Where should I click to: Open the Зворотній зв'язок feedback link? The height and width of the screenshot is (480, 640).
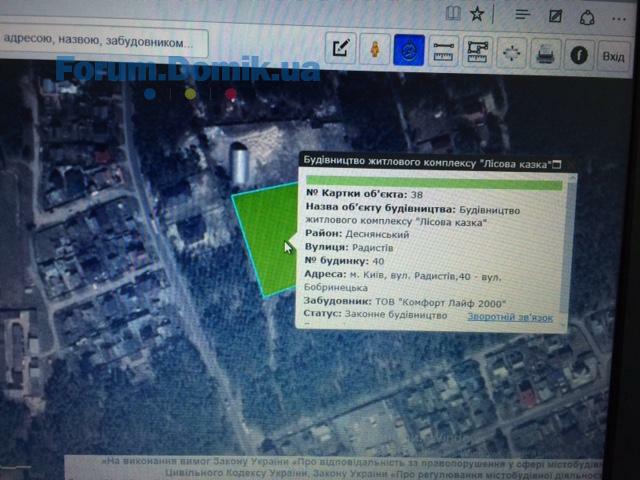509,317
